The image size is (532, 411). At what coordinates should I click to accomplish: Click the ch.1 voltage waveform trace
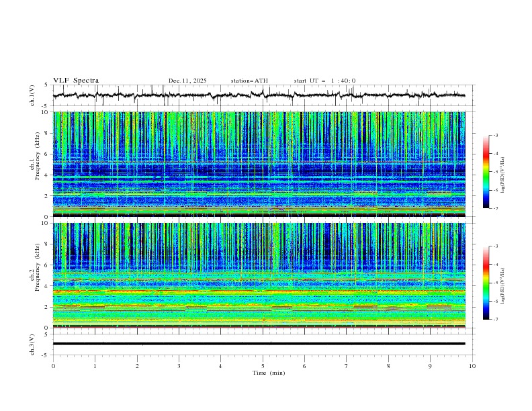tap(259, 95)
